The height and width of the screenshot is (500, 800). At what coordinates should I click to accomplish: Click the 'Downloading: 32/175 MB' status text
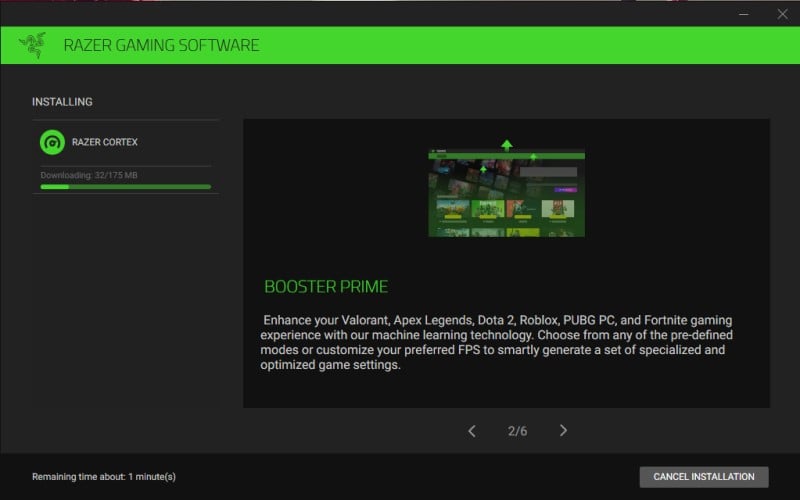[89, 175]
